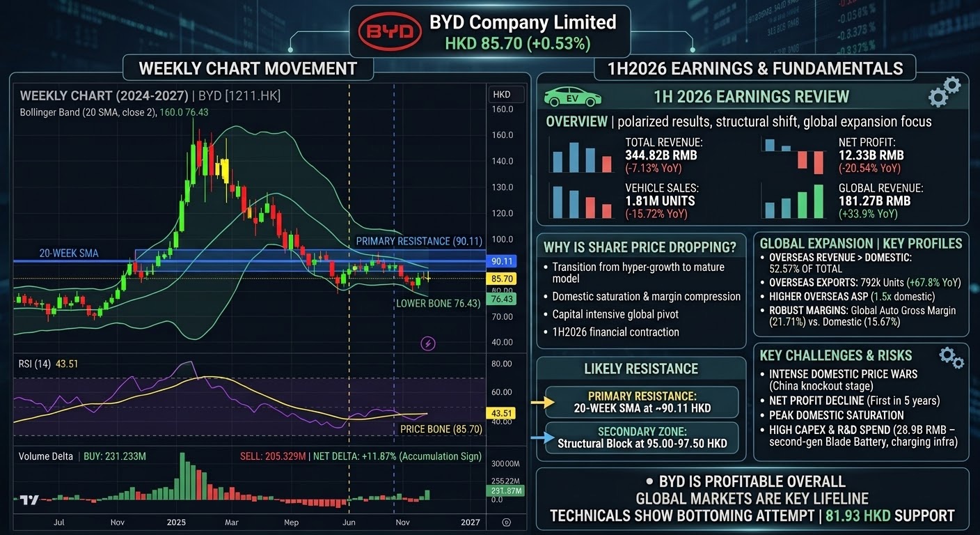The width and height of the screenshot is (980, 535).
Task: Click the 1.81M UNITS vehicle sales figure
Action: pos(660,201)
